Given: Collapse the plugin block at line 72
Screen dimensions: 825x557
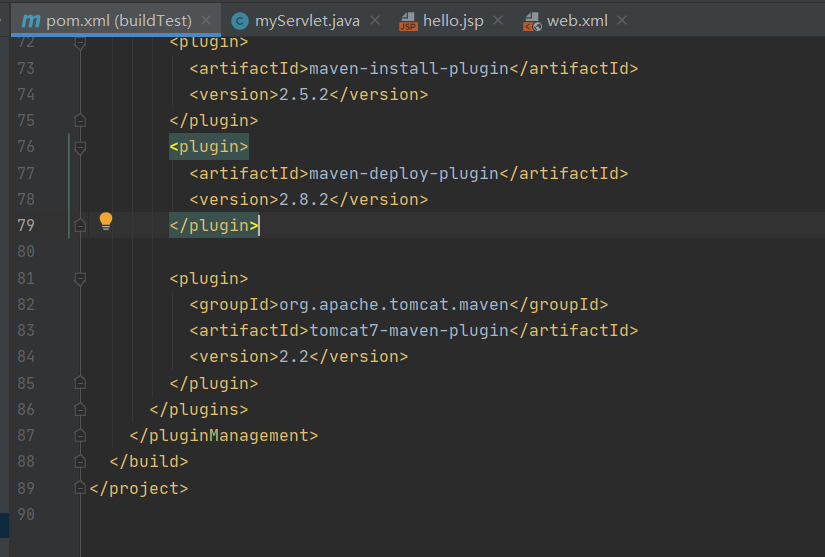Looking at the screenshot, I should coord(80,43).
